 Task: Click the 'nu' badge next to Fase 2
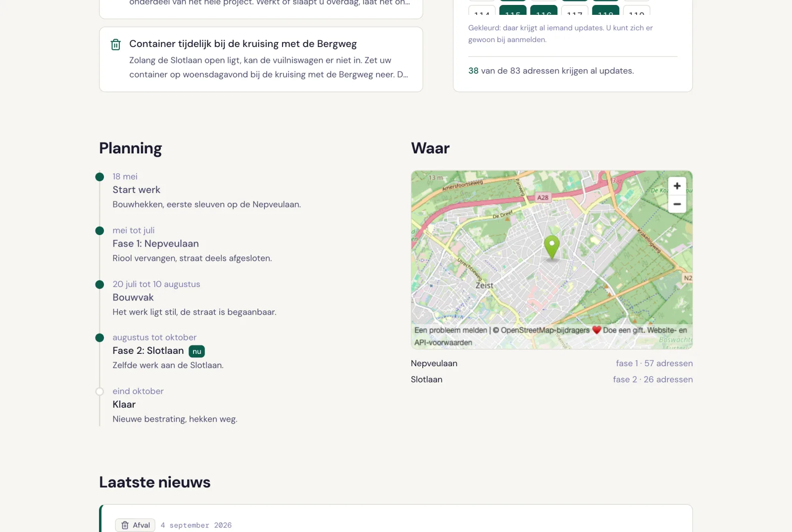197,351
